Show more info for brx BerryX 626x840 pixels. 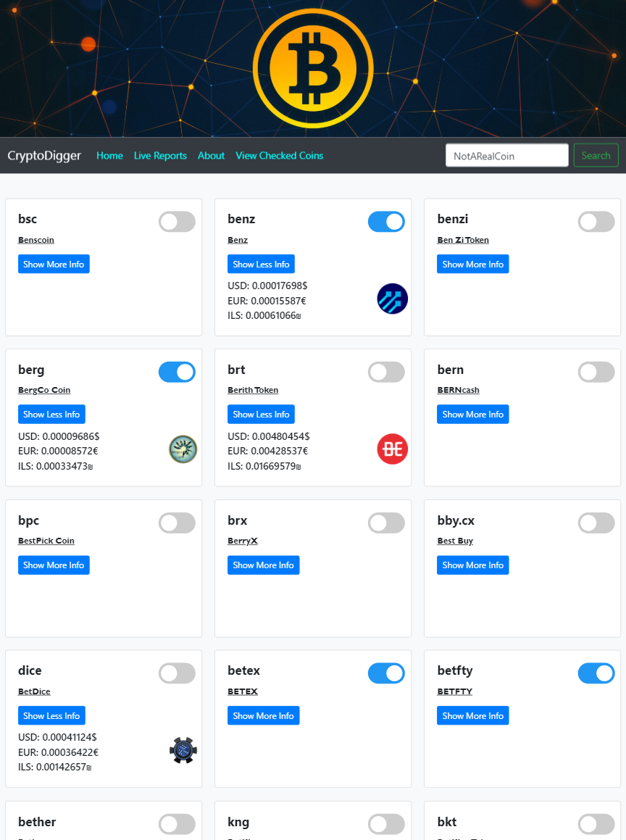coord(264,565)
